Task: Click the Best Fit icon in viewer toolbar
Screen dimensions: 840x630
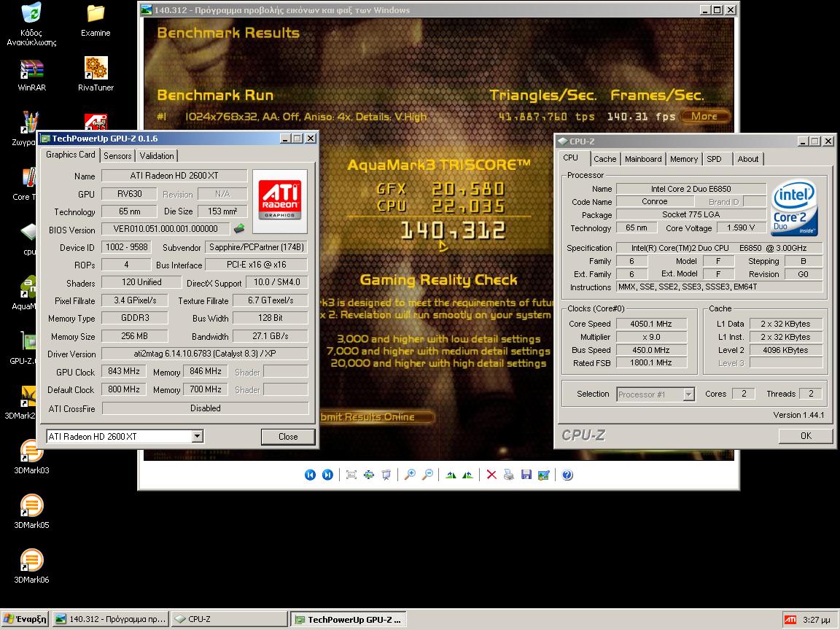Action: point(351,475)
